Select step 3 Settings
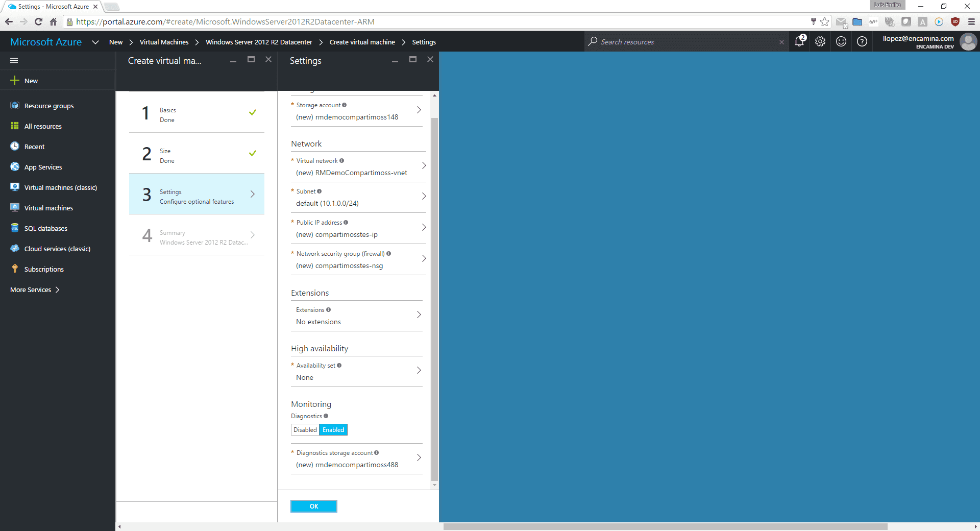 [x=197, y=194]
